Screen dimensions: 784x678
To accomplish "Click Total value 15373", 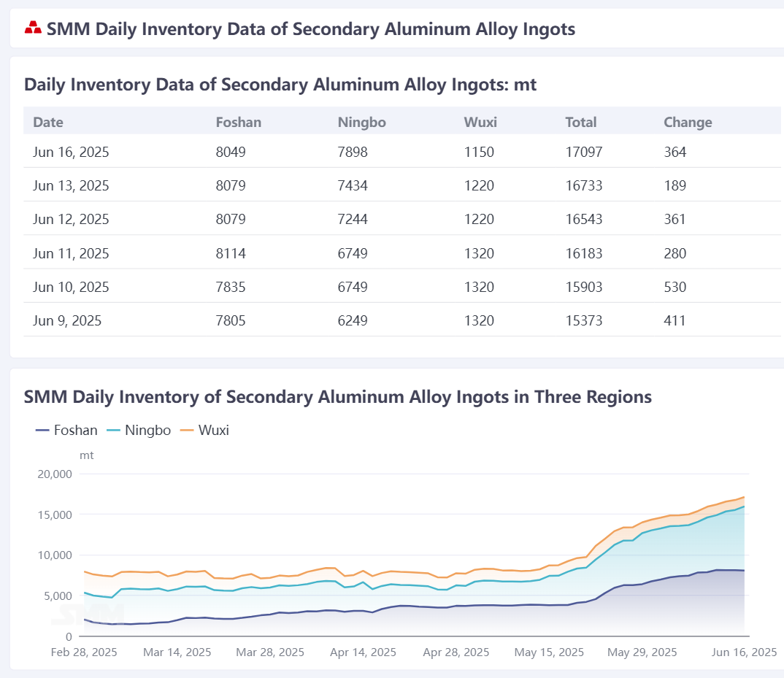I will pyautogui.click(x=583, y=320).
